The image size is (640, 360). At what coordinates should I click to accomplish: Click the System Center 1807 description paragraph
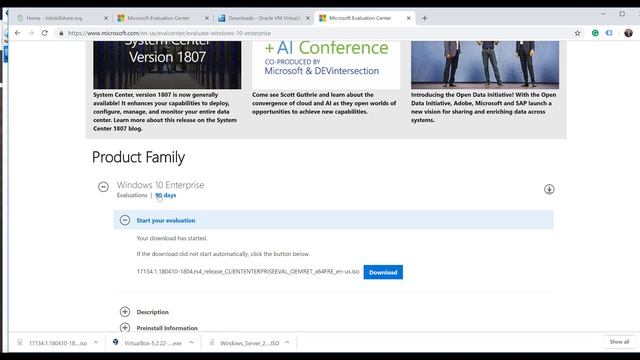[165, 111]
